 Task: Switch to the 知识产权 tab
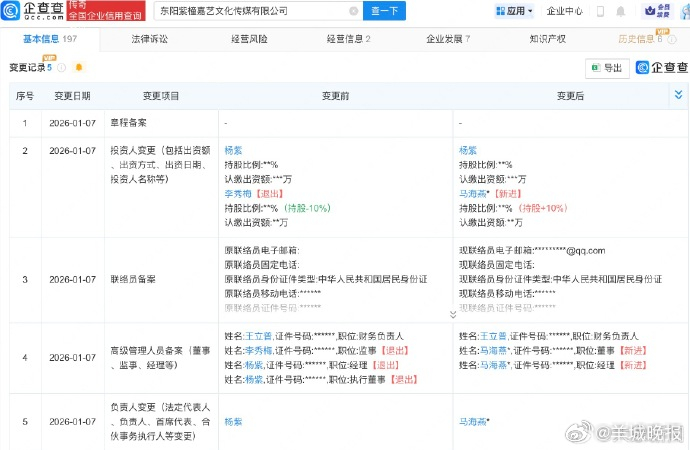(547, 39)
